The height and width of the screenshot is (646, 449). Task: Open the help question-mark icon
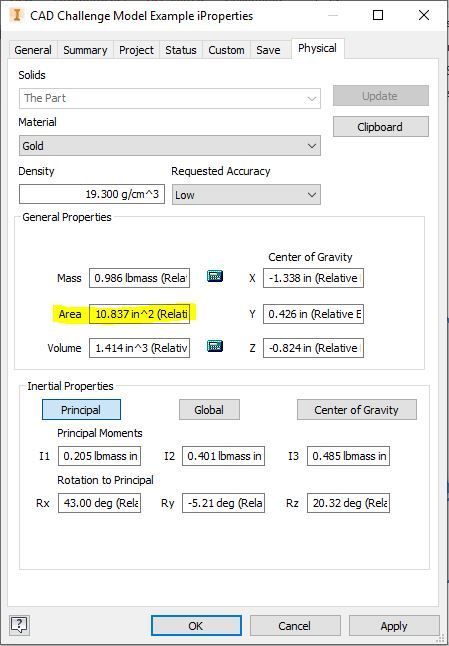point(19,625)
